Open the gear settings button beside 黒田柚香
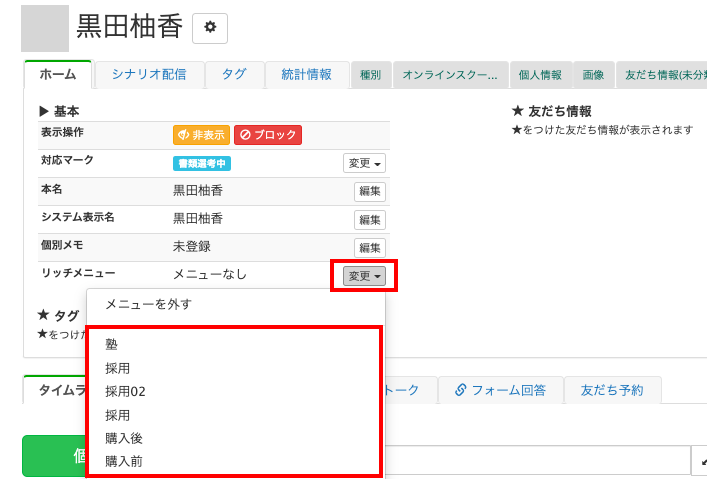The image size is (707, 479). [x=209, y=29]
